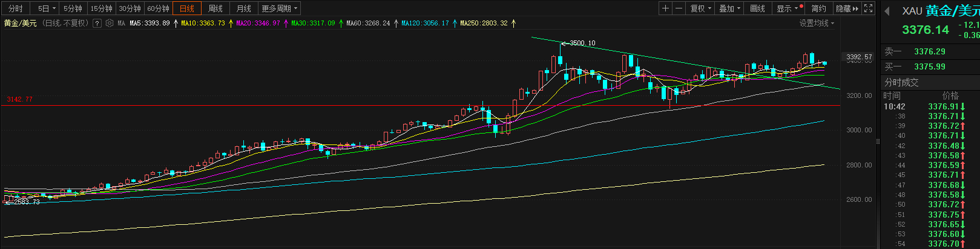Open the 5日 period dropdown

click(x=46, y=8)
